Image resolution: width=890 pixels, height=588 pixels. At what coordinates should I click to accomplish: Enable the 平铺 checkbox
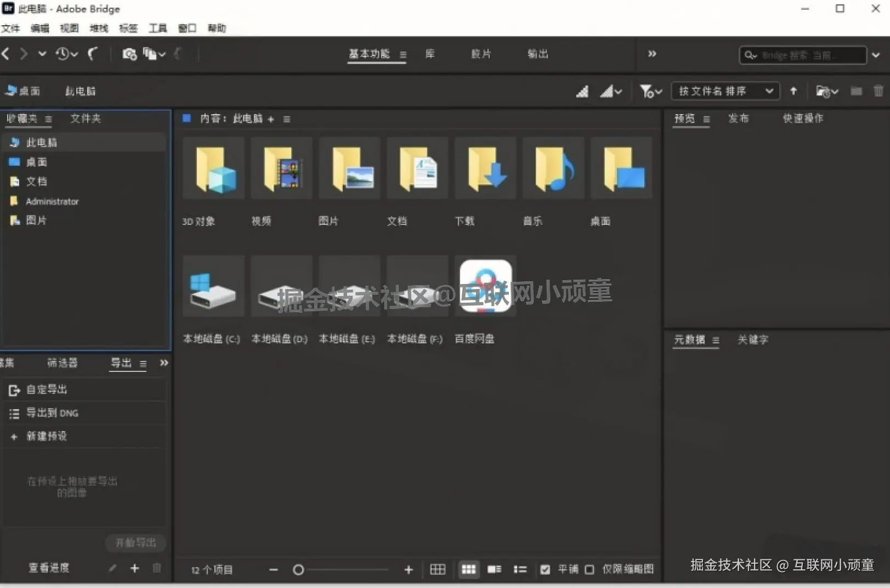pos(545,570)
